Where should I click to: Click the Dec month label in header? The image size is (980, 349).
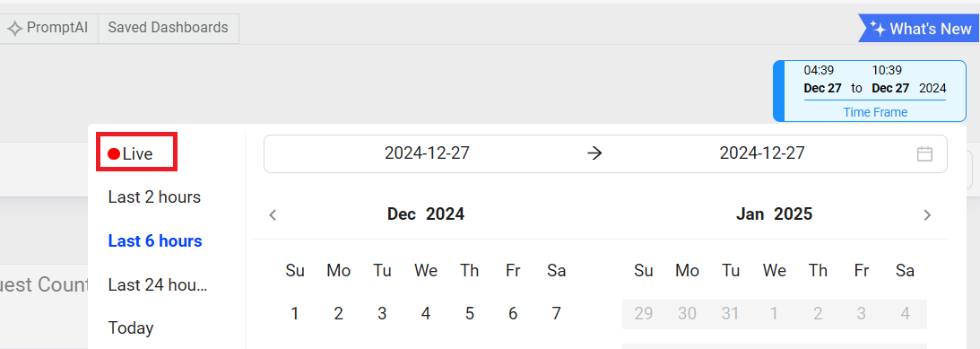[x=402, y=214]
